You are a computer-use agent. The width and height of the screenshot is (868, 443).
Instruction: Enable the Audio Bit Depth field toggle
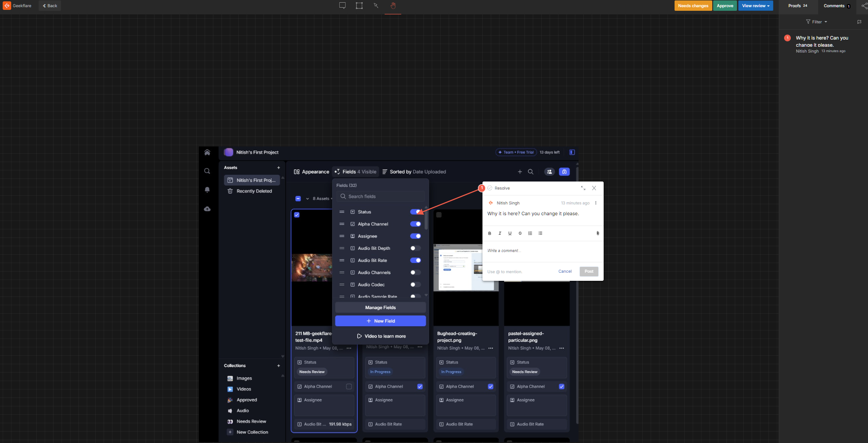(415, 248)
